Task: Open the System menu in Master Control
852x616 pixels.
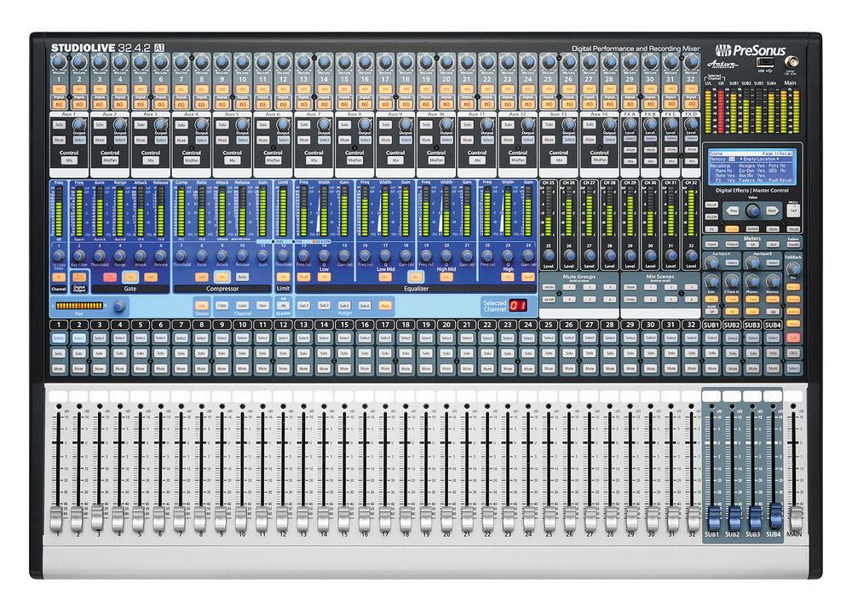Action: pyautogui.click(x=752, y=229)
